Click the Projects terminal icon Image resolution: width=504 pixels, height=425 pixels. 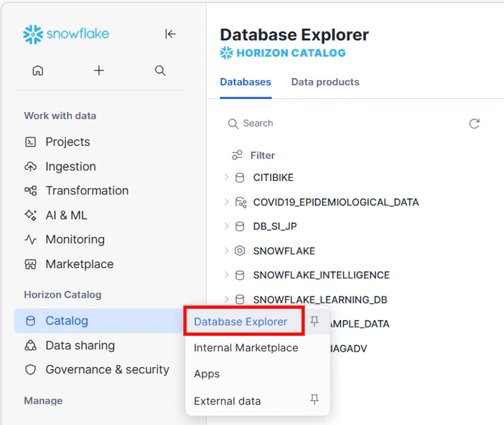point(30,142)
